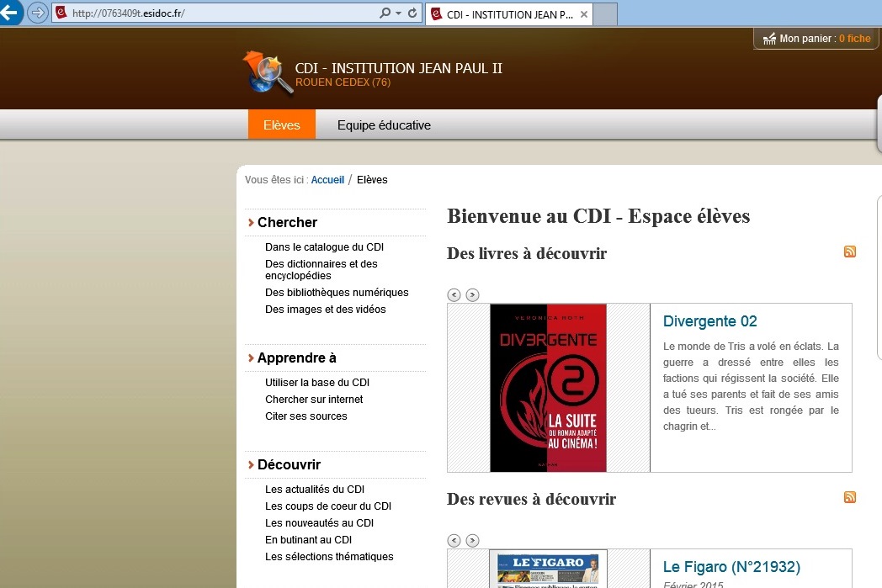The image size is (882, 588).
Task: Open 'En butinant au CDI'
Action: 308,540
